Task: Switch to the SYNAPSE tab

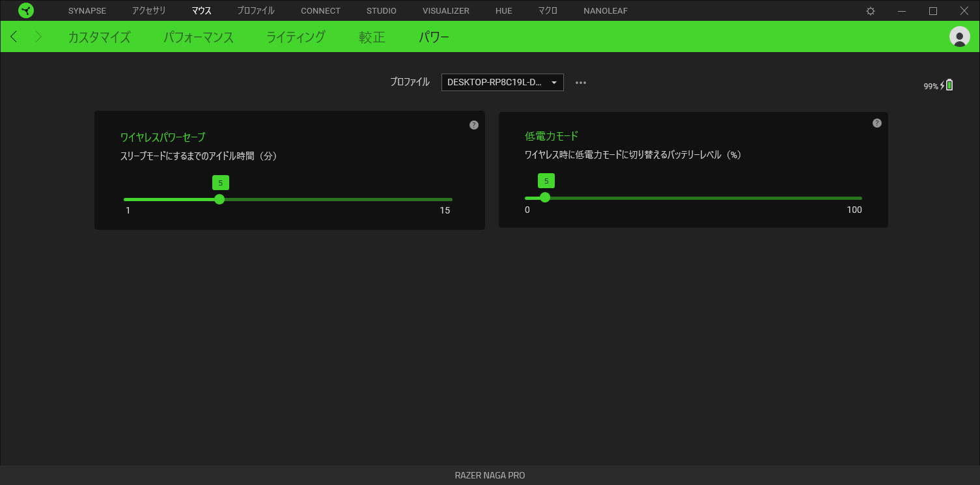Action: (x=87, y=11)
